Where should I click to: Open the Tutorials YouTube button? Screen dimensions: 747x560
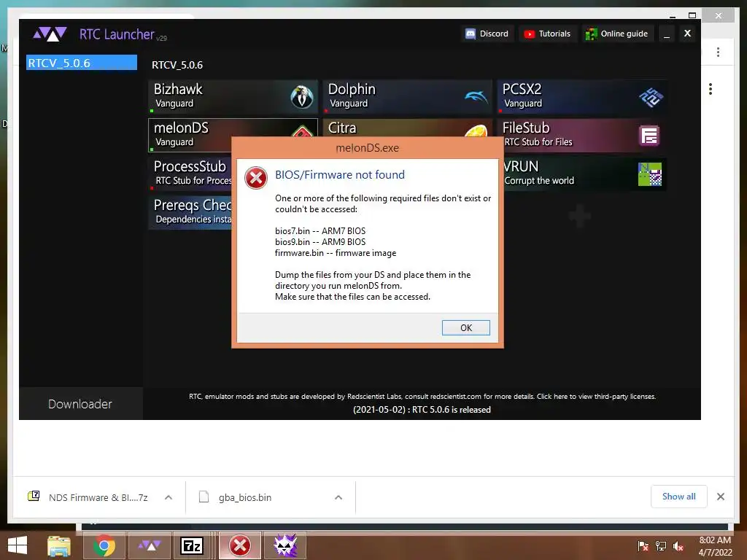coord(547,34)
